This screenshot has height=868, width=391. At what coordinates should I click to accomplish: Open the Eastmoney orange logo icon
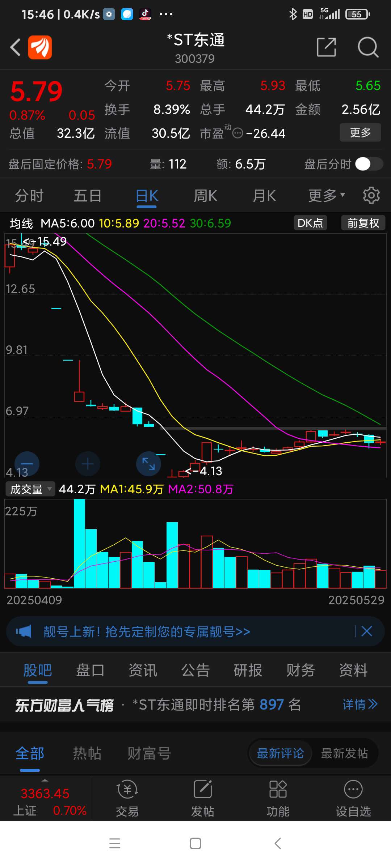[40, 47]
